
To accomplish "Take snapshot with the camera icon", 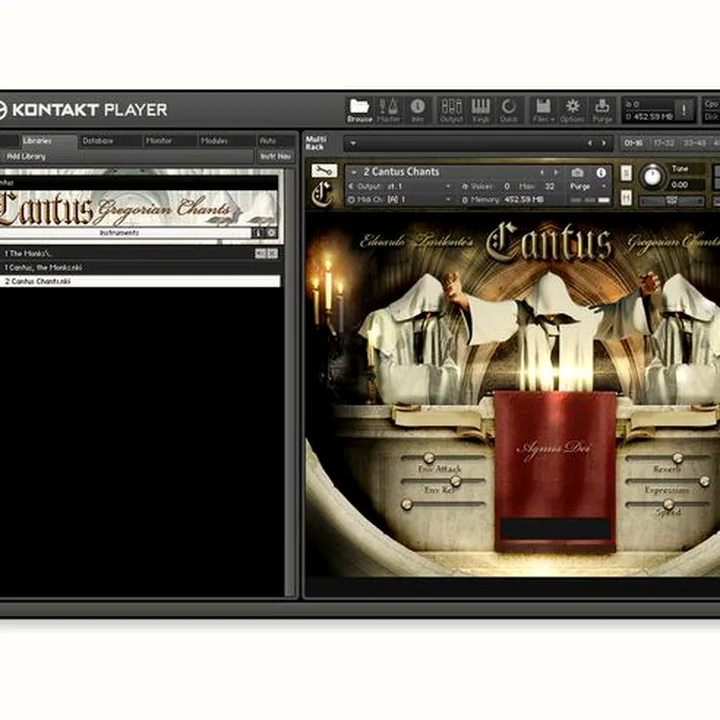I will coord(577,173).
